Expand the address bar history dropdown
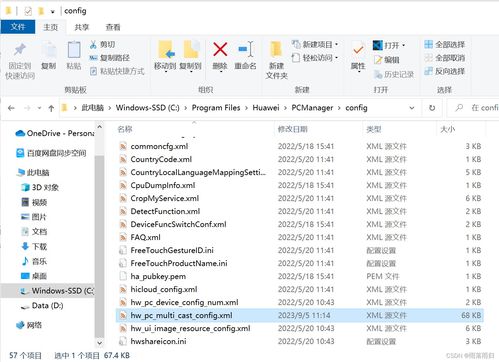This screenshot has width=499, height=362. click(412, 108)
